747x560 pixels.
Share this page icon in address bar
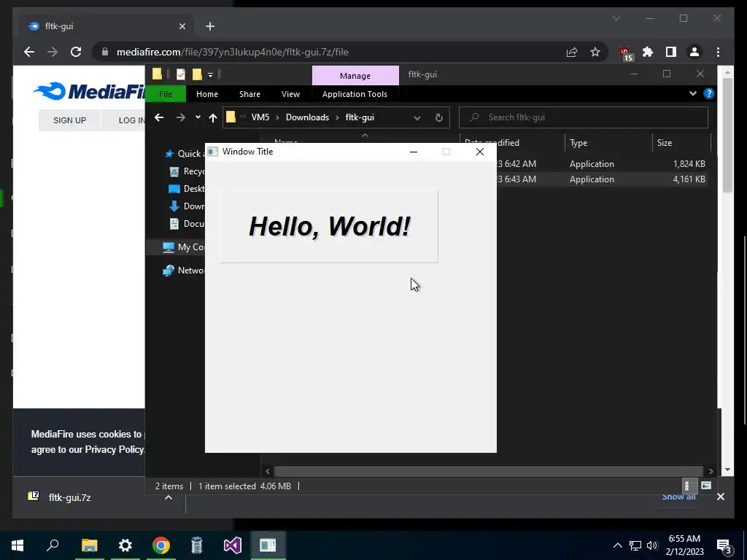click(x=572, y=52)
